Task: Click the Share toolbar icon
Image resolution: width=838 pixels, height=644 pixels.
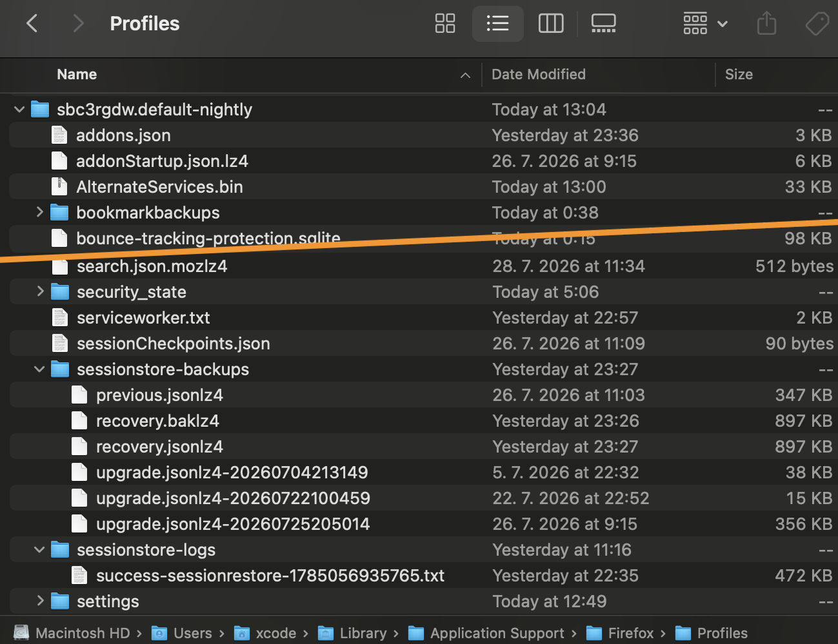Action: coord(766,24)
